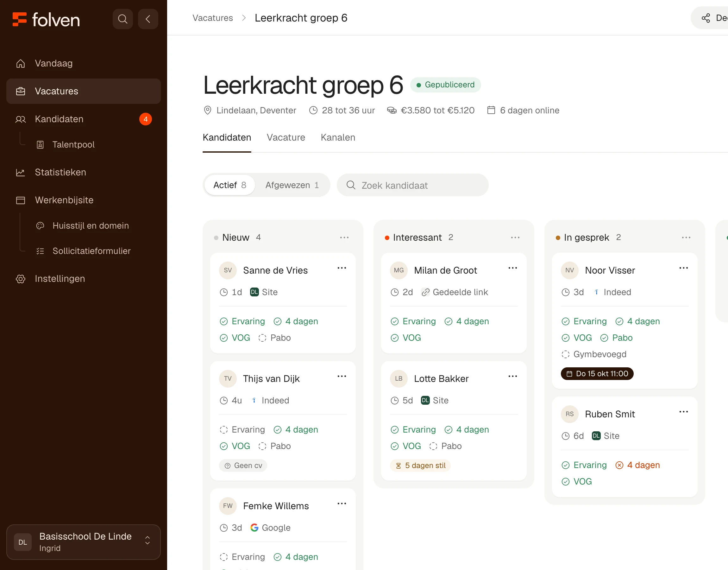728x570 pixels.
Task: Open Vacatures in the sidebar
Action: tap(83, 91)
